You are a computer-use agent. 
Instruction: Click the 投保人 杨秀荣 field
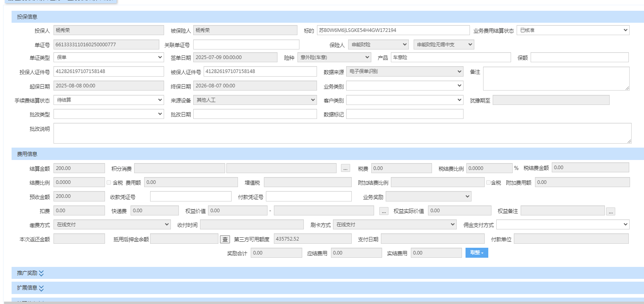pos(109,30)
